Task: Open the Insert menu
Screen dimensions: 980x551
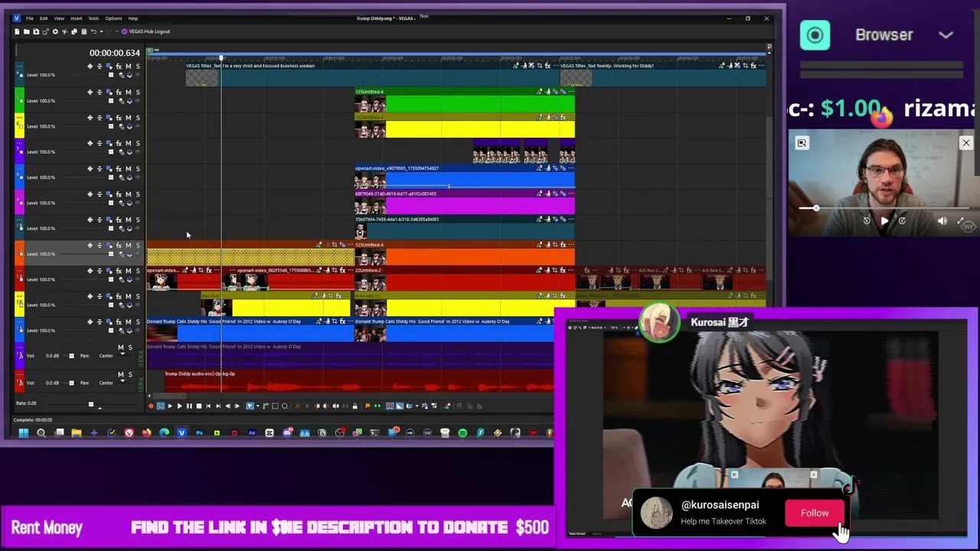Action: tap(77, 18)
